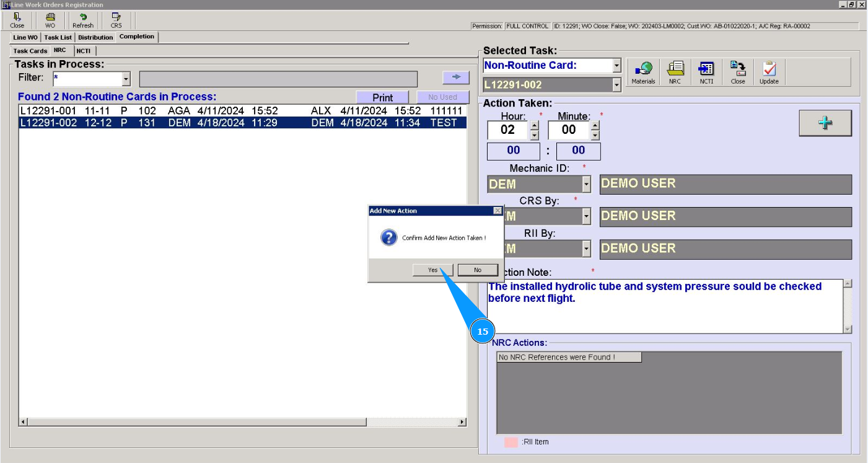Click the Minute input field
Image resolution: width=868 pixels, height=463 pixels.
[x=569, y=130]
